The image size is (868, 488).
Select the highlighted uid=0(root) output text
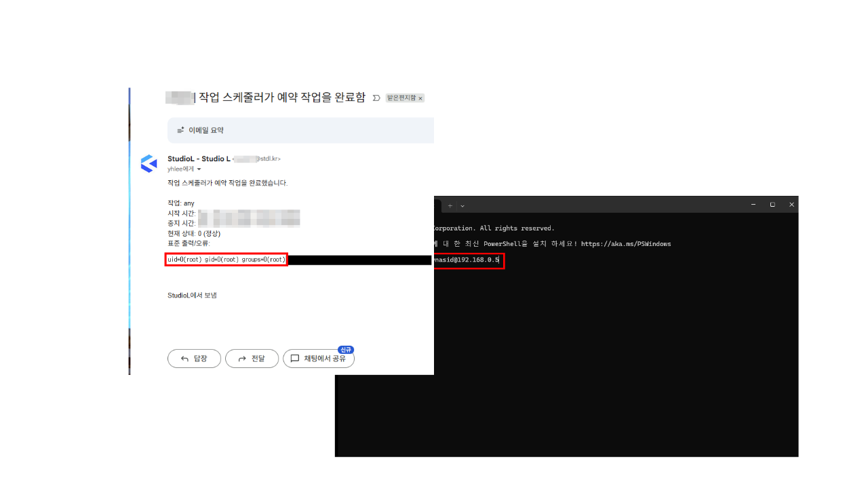pos(226,259)
